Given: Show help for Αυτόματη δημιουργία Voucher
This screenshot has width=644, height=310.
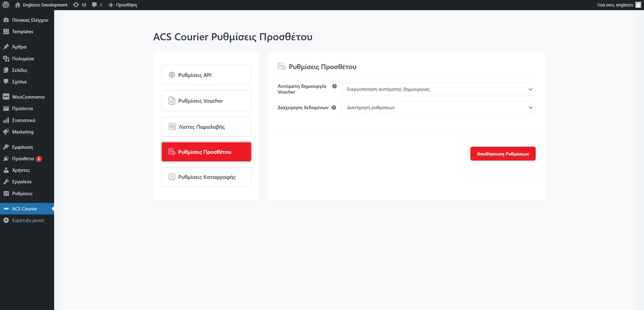Looking at the screenshot, I should coord(334,86).
